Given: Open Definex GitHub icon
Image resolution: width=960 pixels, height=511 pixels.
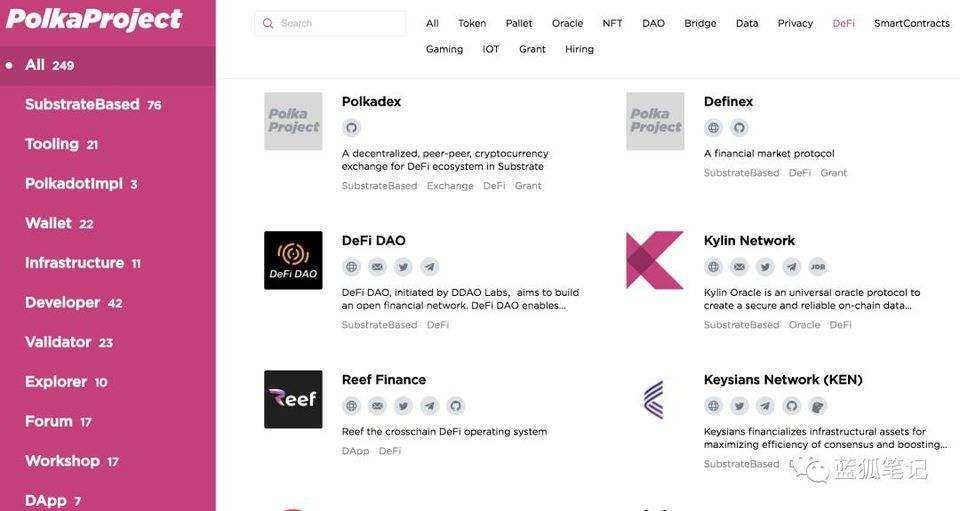Looking at the screenshot, I should click(740, 128).
